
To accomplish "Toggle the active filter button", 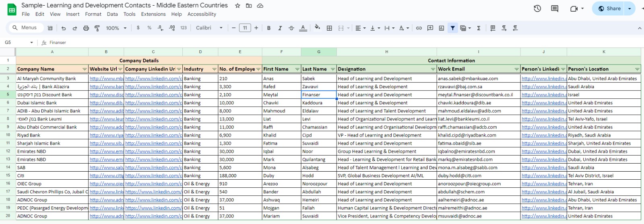I will click(x=453, y=28).
